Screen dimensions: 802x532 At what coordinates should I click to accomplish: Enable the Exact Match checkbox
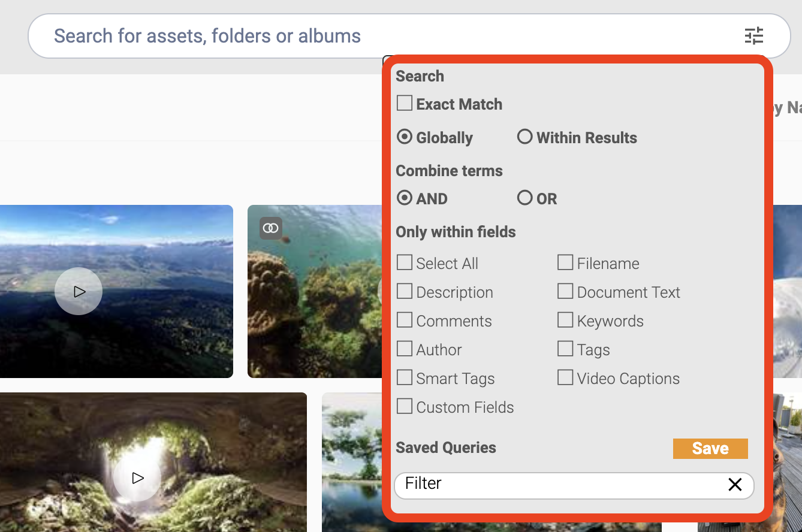pos(405,103)
